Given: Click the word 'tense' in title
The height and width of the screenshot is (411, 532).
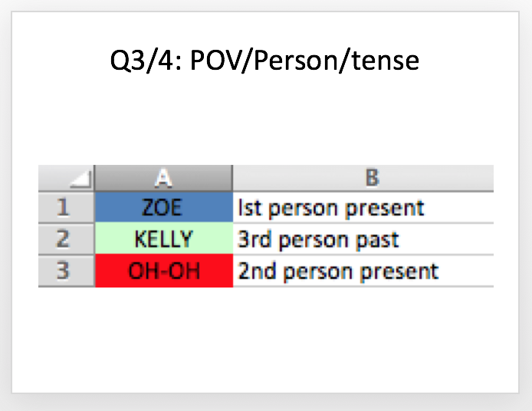Looking at the screenshot, I should pyautogui.click(x=386, y=61).
